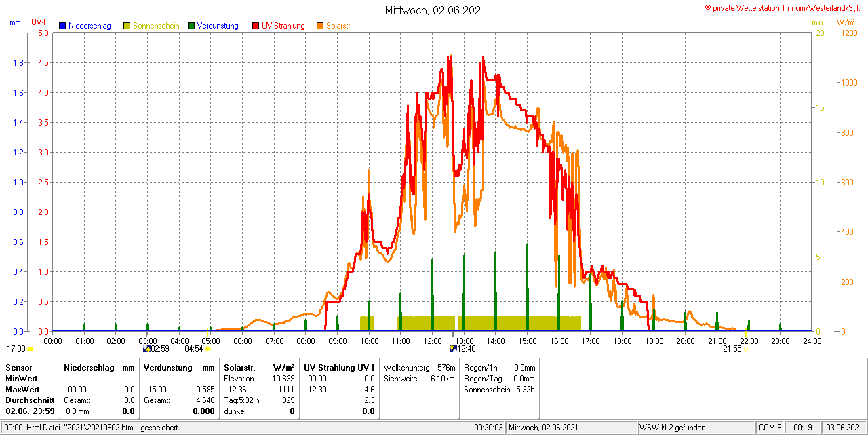Click the sunset icon next to 21:55
868x435 pixels.
click(746, 349)
